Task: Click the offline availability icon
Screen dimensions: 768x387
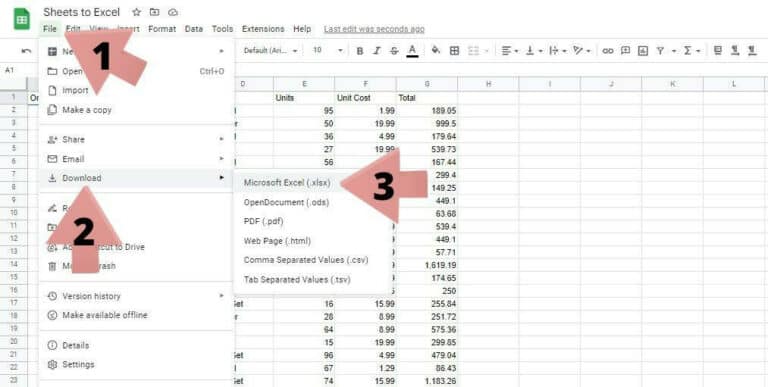Action: pyautogui.click(x=52, y=315)
